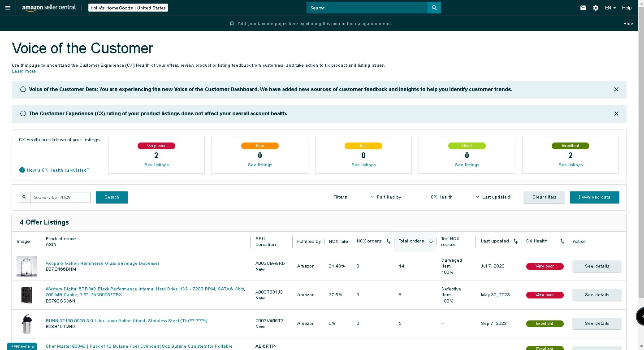This screenshot has width=644, height=350.
Task: Click the 4 Offer Listings heading
Action: pyautogui.click(x=44, y=222)
